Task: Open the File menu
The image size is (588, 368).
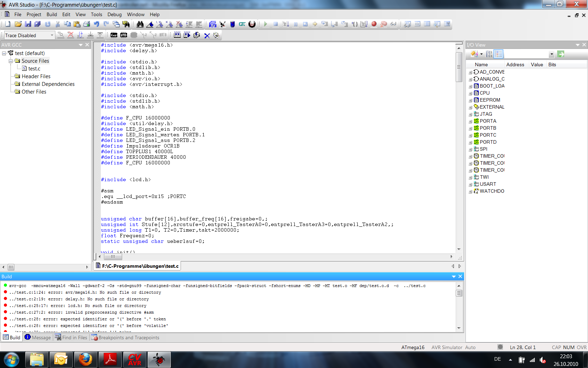Action: click(18, 14)
